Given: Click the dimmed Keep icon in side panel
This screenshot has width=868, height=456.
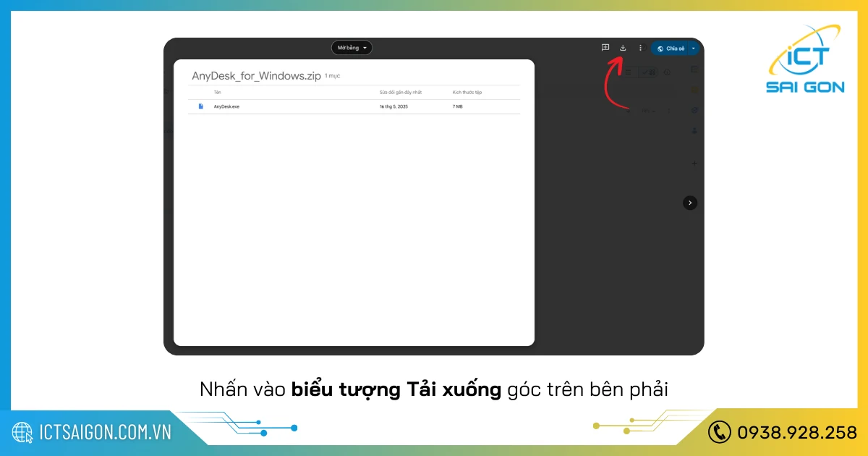Looking at the screenshot, I should pos(694,90).
